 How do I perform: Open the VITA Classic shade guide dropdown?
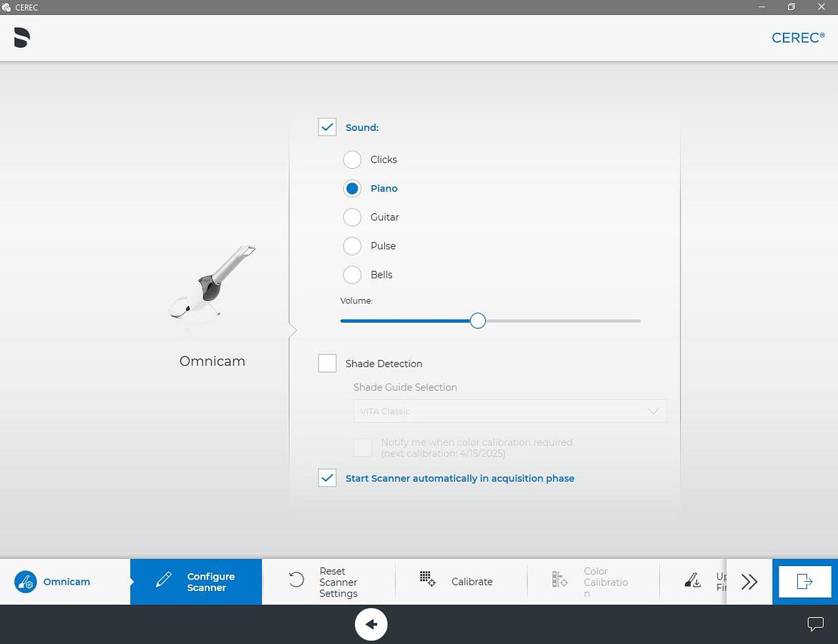click(x=510, y=411)
